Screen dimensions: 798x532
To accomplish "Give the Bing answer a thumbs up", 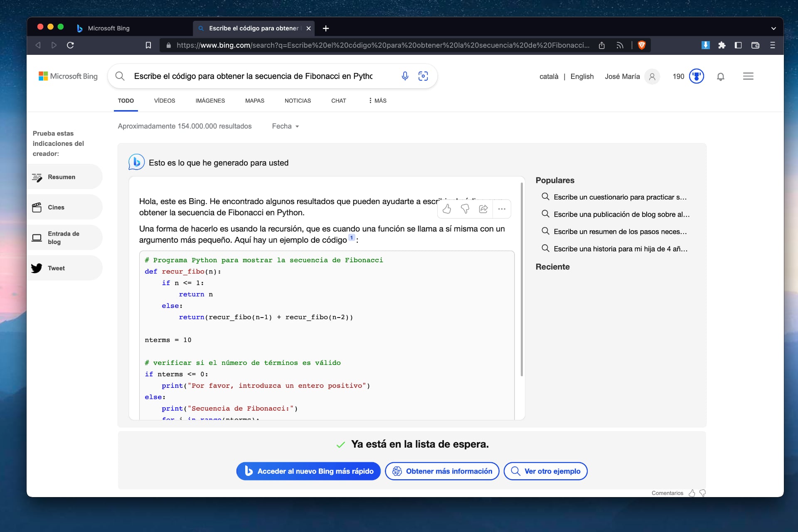I will click(447, 209).
